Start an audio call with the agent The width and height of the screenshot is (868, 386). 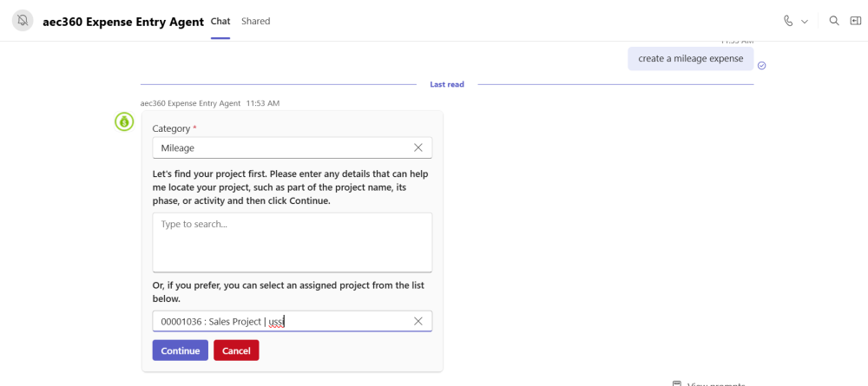point(788,21)
